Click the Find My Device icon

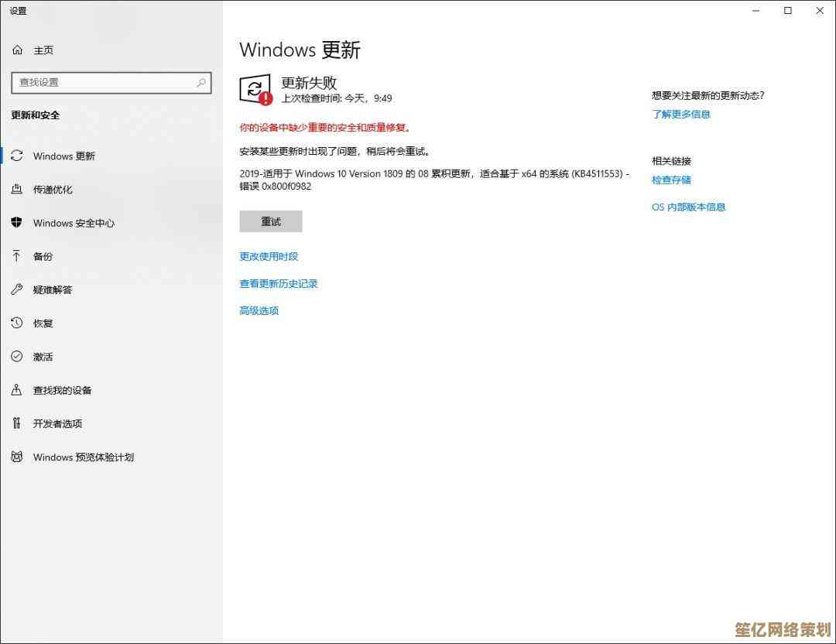[17, 390]
